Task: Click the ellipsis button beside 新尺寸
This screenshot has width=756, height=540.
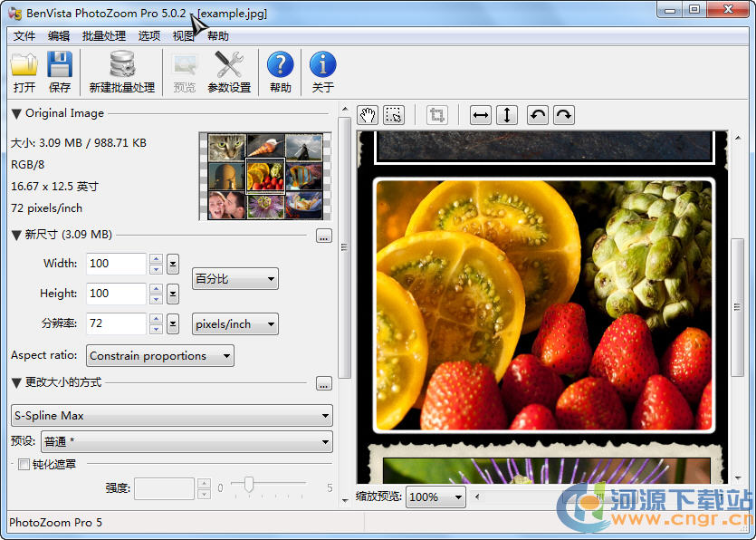Action: click(x=323, y=236)
